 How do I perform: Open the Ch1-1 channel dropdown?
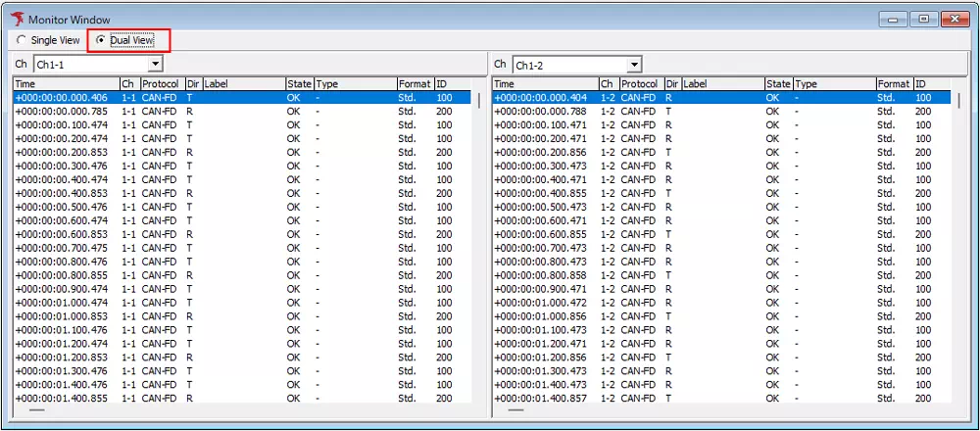tap(155, 64)
